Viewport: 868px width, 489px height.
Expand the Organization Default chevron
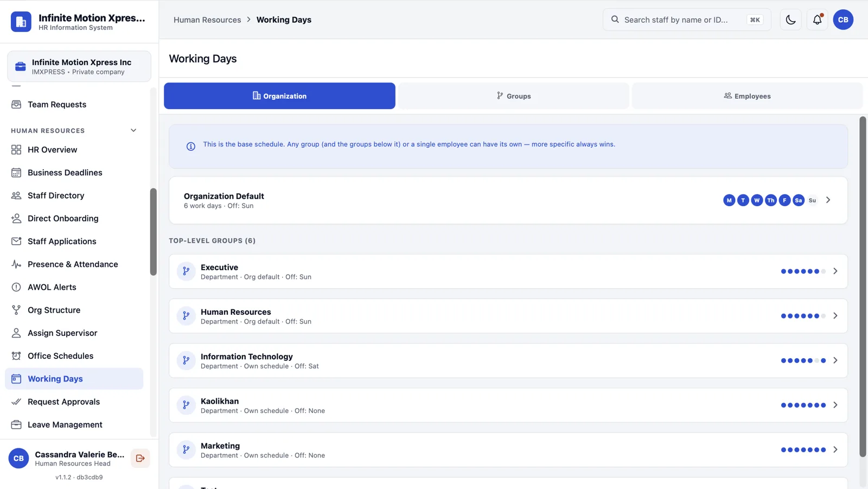coord(828,200)
